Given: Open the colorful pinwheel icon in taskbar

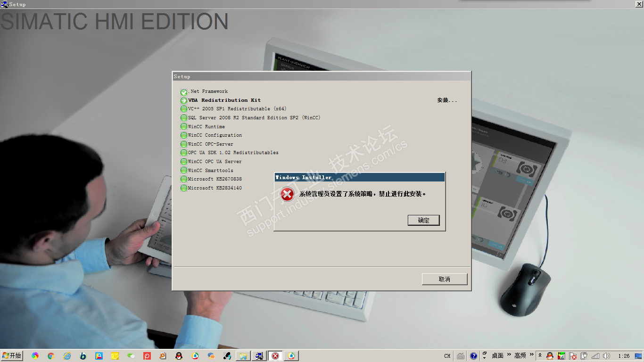Looking at the screenshot, I should (35, 356).
